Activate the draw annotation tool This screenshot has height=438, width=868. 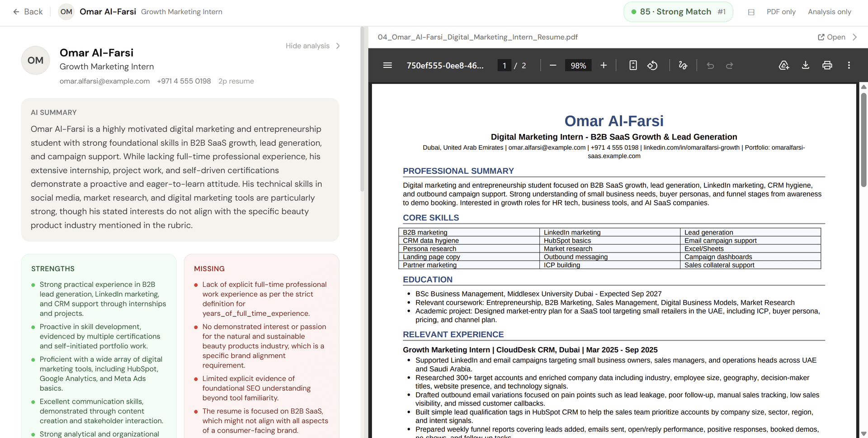683,66
